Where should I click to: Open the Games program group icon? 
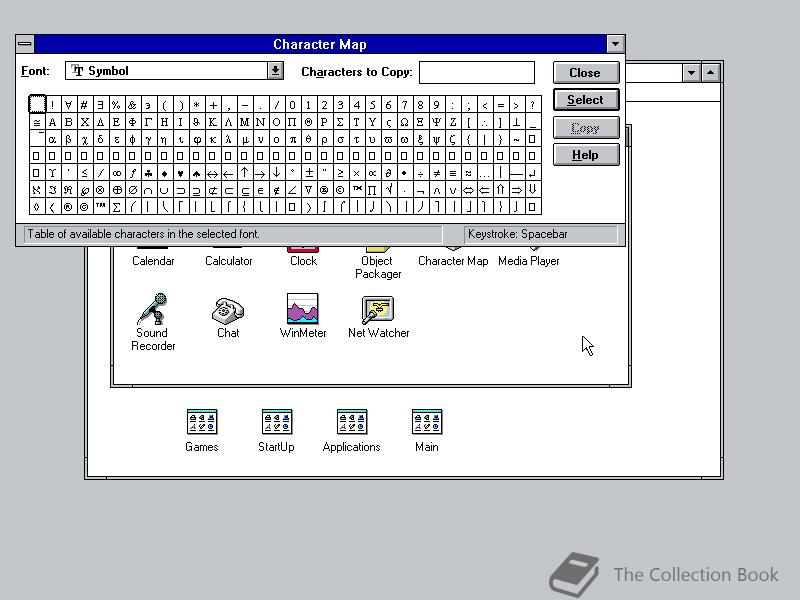point(202,422)
